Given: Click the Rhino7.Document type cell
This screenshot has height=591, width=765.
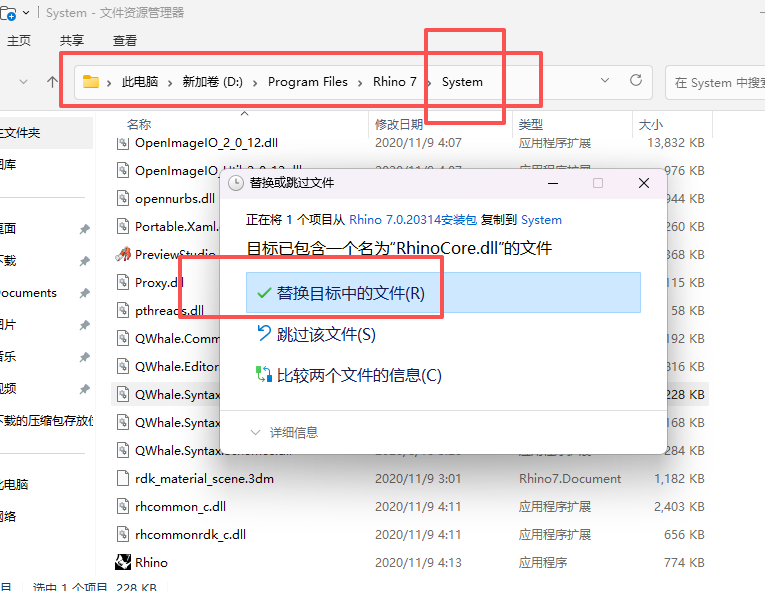Looking at the screenshot, I should [x=570, y=478].
